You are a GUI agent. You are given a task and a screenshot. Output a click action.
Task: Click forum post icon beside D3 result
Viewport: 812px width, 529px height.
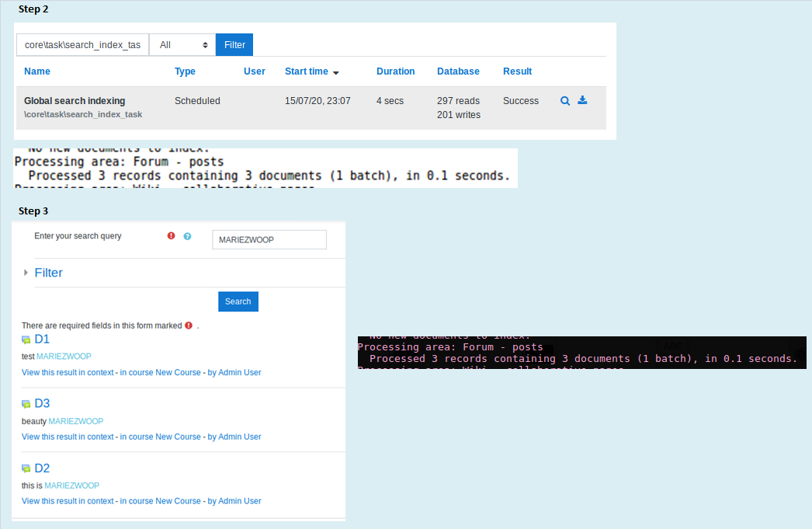[26, 404]
